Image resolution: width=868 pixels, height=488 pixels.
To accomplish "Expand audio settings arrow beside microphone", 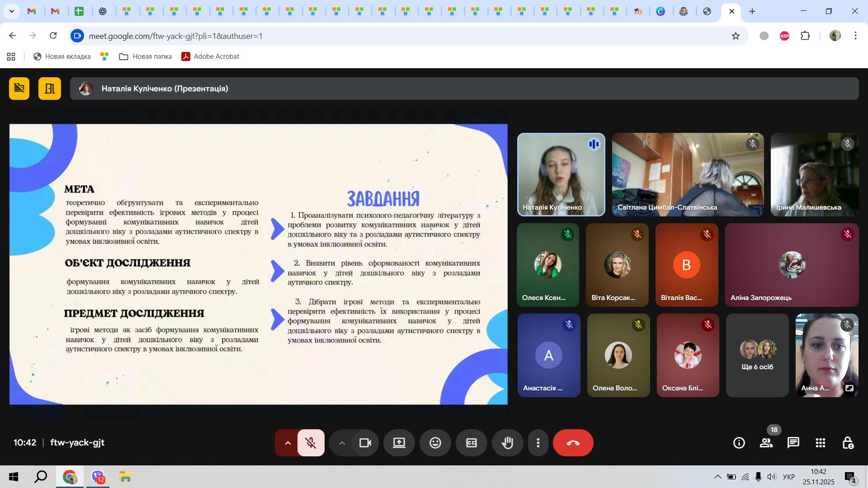I will (287, 443).
